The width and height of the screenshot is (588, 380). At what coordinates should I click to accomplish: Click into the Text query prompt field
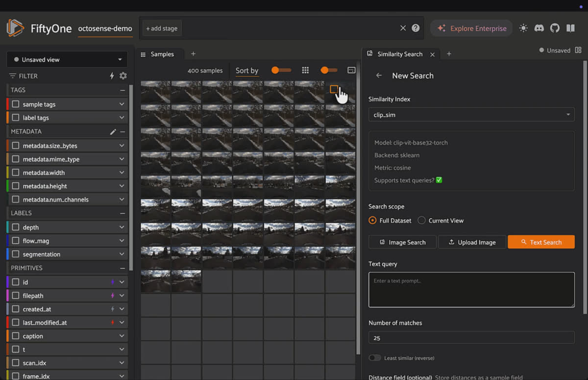(471, 290)
